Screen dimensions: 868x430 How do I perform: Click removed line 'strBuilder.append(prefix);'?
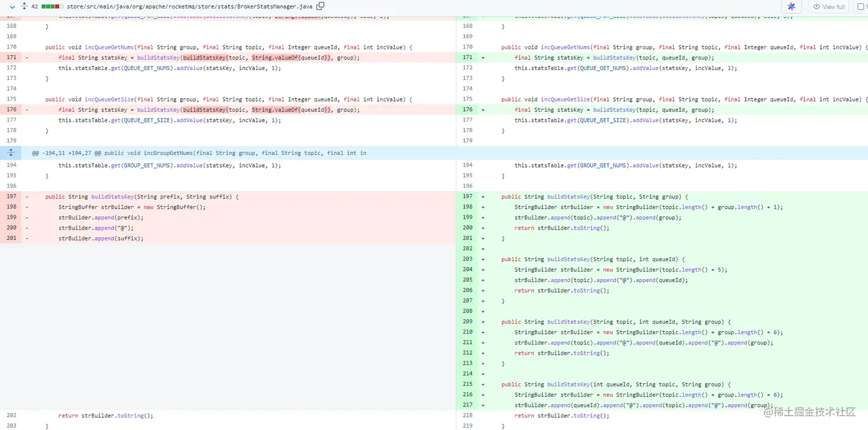(101, 218)
